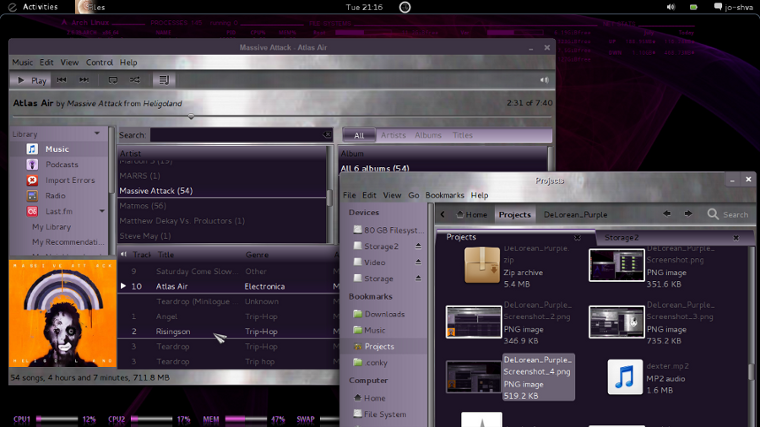Click the Home path bar button
This screenshot has height=427, width=760.
[x=472, y=214]
